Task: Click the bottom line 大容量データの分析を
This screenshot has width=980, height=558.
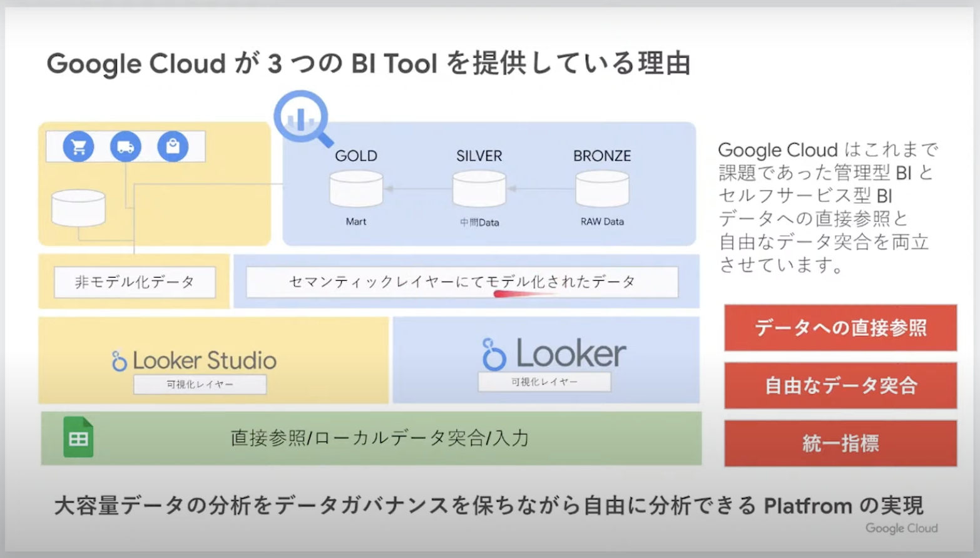Action: click(x=489, y=505)
